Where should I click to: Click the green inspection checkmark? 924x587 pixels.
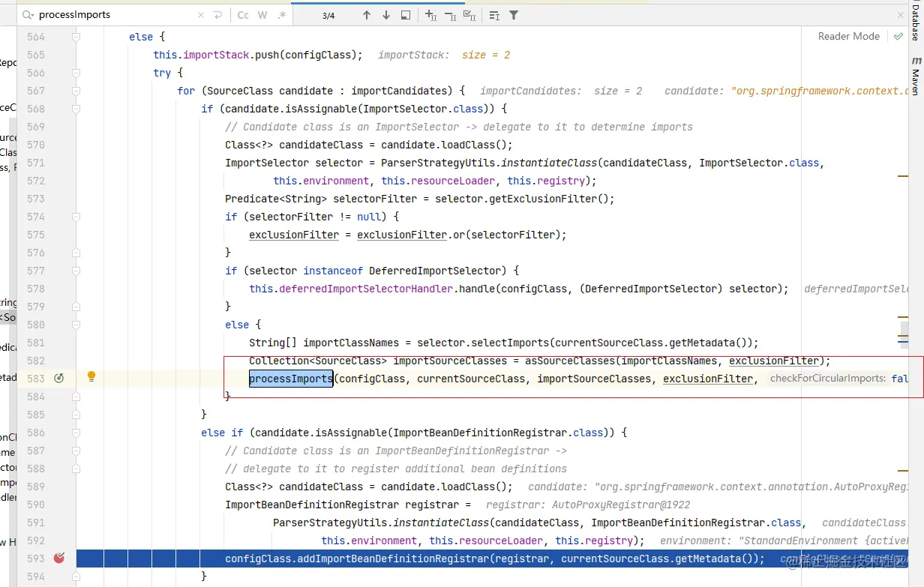point(898,36)
